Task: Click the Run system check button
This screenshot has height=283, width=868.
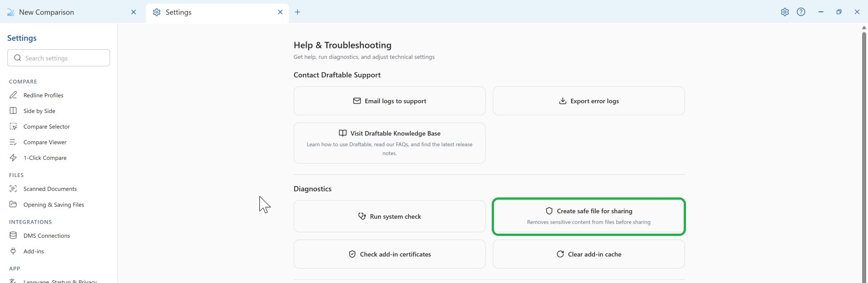Action: pos(389,216)
